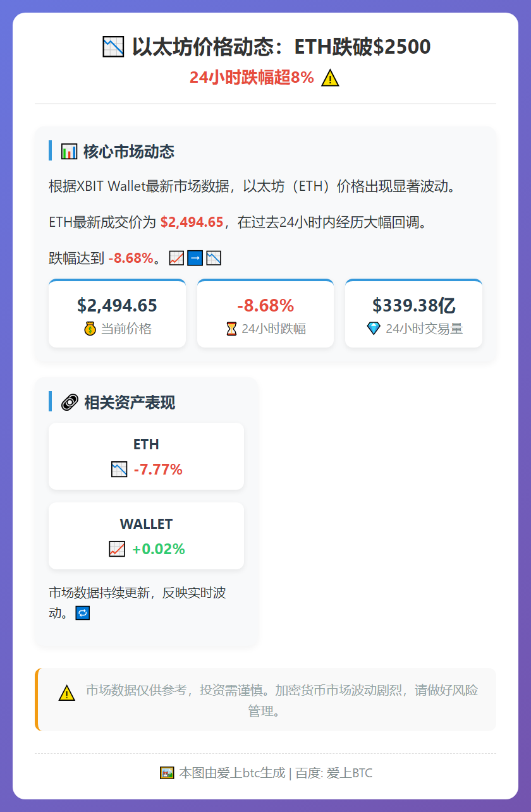Click the 相关资产表现 section heading
Screen dimensions: 531x812
coord(130,402)
